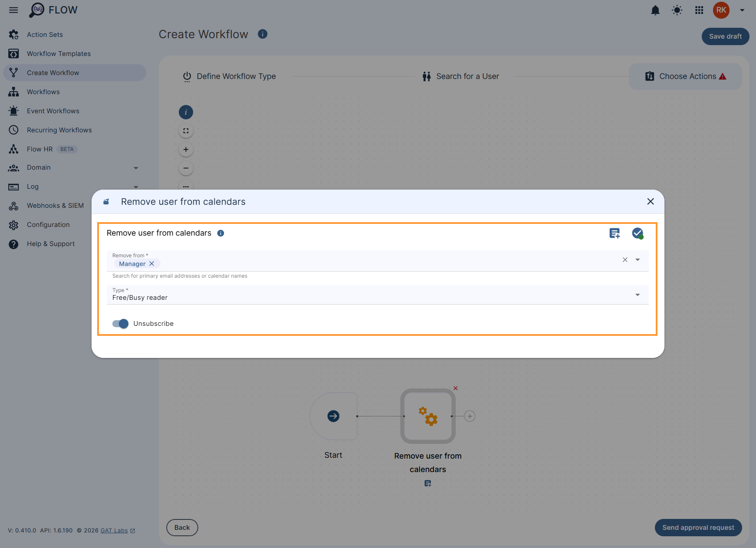Click Send approval request
756x548 pixels.
(698, 528)
